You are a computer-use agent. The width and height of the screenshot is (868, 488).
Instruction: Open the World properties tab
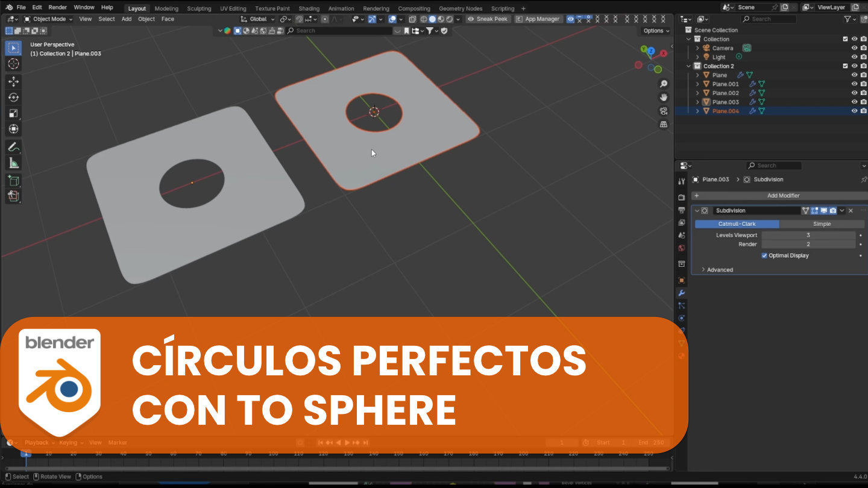click(x=682, y=248)
